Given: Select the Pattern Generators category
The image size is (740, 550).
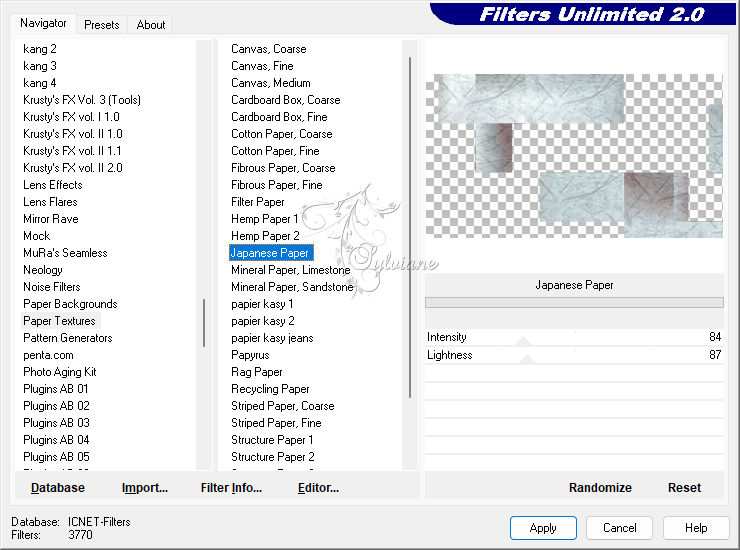Looking at the screenshot, I should pos(67,338).
